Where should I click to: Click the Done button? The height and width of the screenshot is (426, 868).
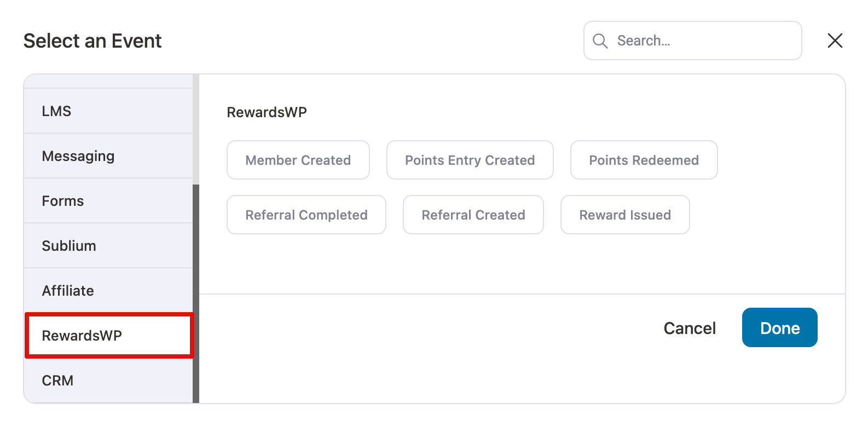[779, 327]
